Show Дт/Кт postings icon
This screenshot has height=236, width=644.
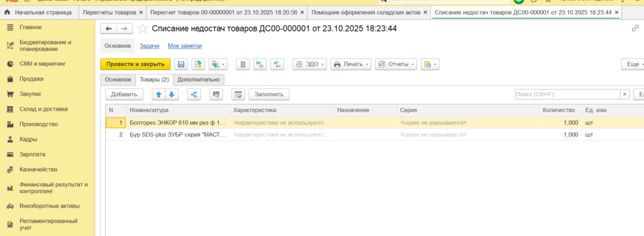[277, 64]
